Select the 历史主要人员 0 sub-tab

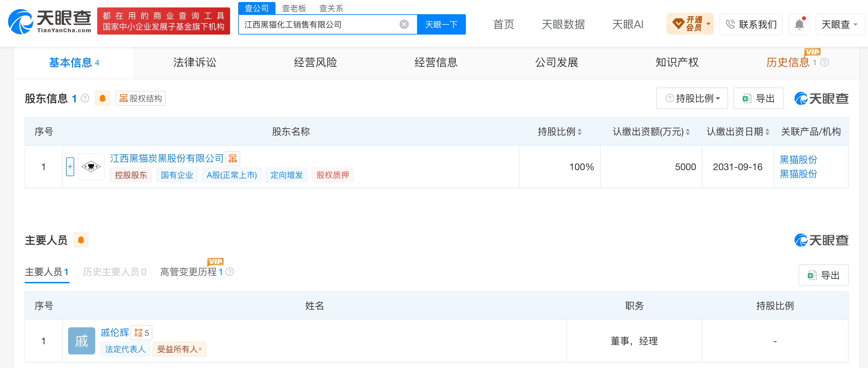(115, 272)
